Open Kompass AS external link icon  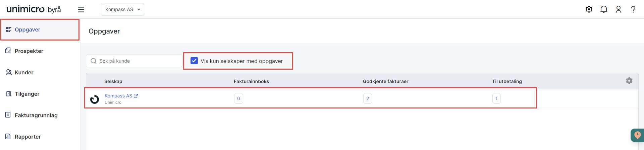(x=136, y=96)
